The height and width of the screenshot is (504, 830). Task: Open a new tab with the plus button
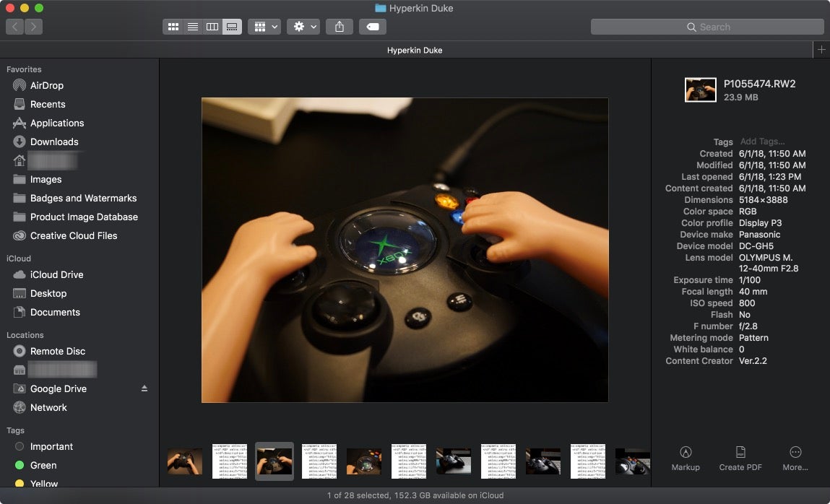pos(821,49)
